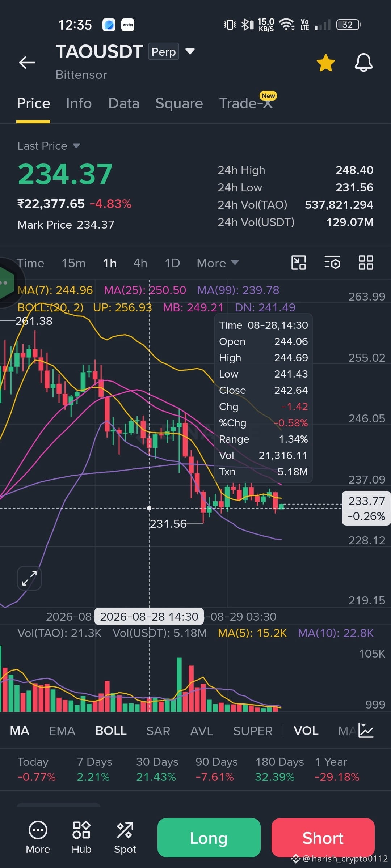
Task: Open price alerts via bell icon
Action: 363,63
